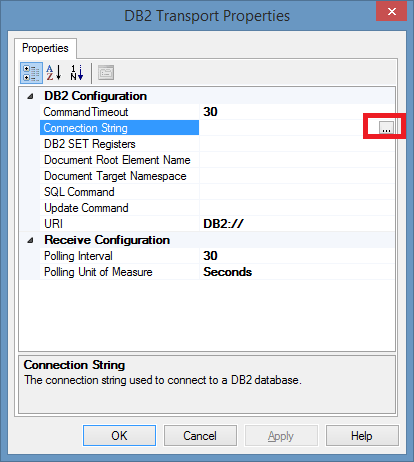This screenshot has height=462, width=414.
Task: Edit the CommandTimeout value 30
Action: 297,112
